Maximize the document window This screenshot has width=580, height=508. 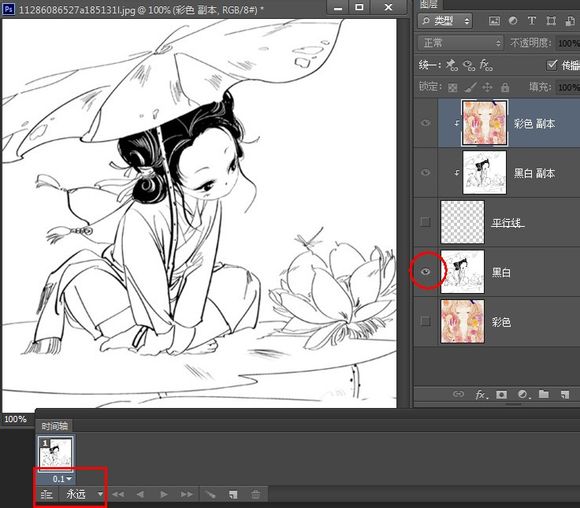[359, 7]
